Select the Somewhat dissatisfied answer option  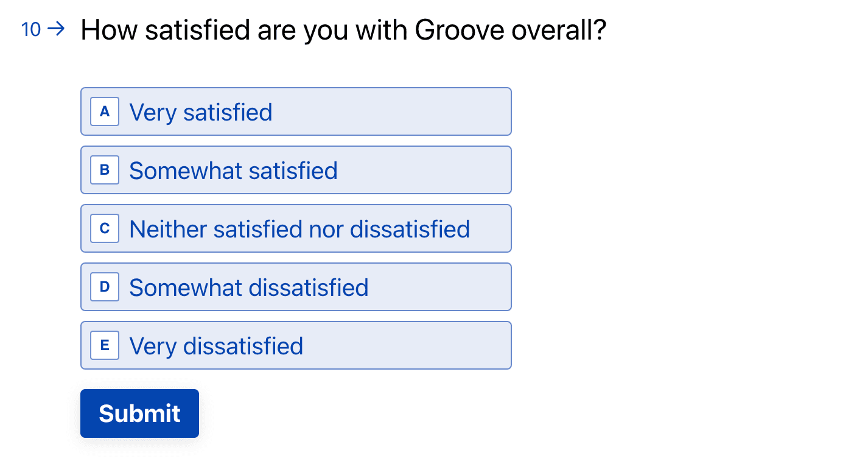(x=296, y=287)
